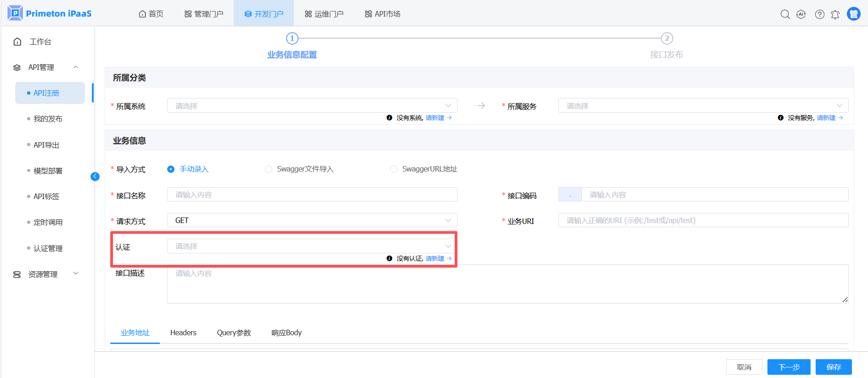Select the Swagger文件导入 radio option
The width and height of the screenshot is (868, 378).
(269, 169)
